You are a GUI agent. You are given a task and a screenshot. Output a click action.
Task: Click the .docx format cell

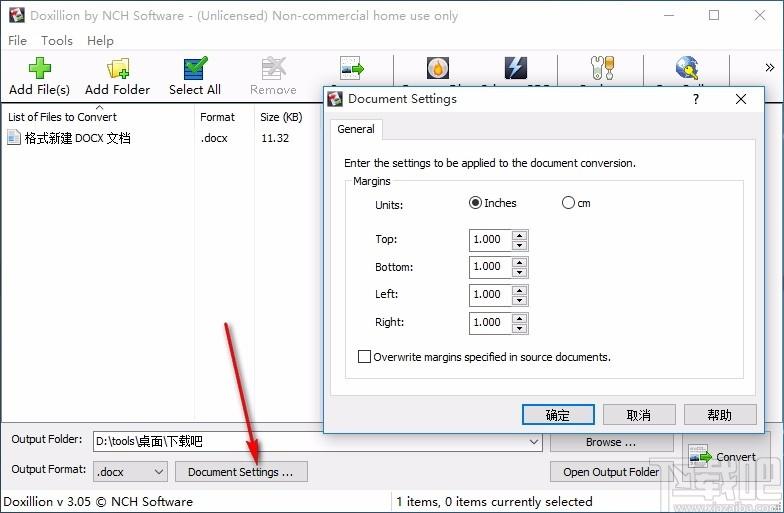pyautogui.click(x=214, y=138)
